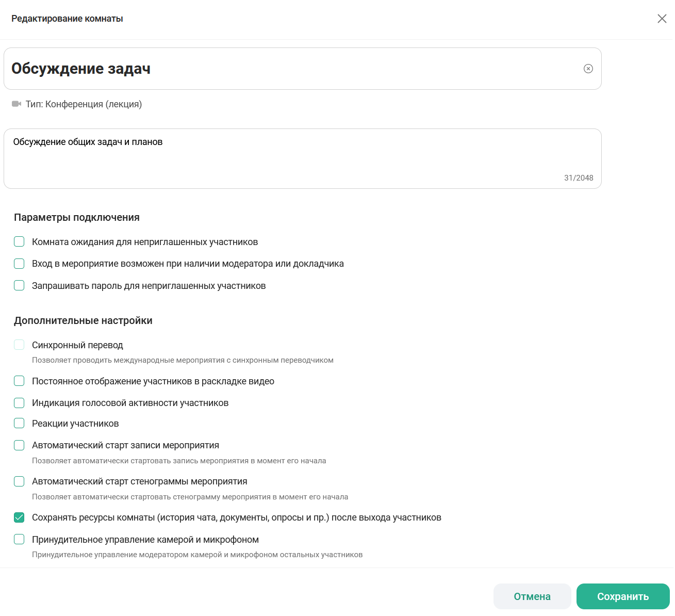The width and height of the screenshot is (675, 616).
Task: Enable 'Запрашивать пароль для неприглашенных участников'
Action: (x=19, y=285)
